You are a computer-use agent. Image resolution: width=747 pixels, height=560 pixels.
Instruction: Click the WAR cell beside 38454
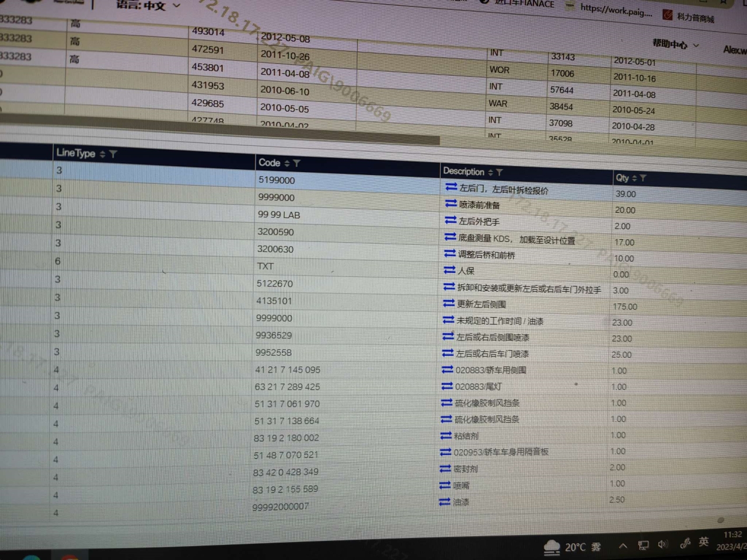498,103
